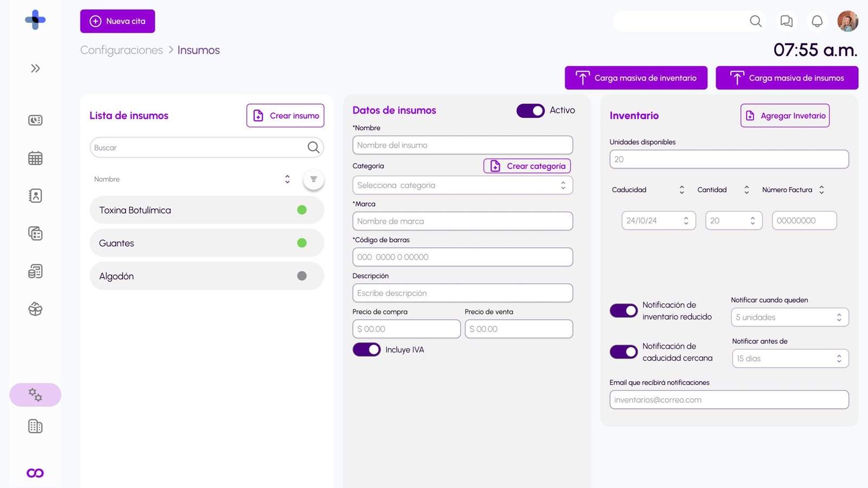Select the Insumos breadcrumb item
868x488 pixels.
[x=198, y=50]
